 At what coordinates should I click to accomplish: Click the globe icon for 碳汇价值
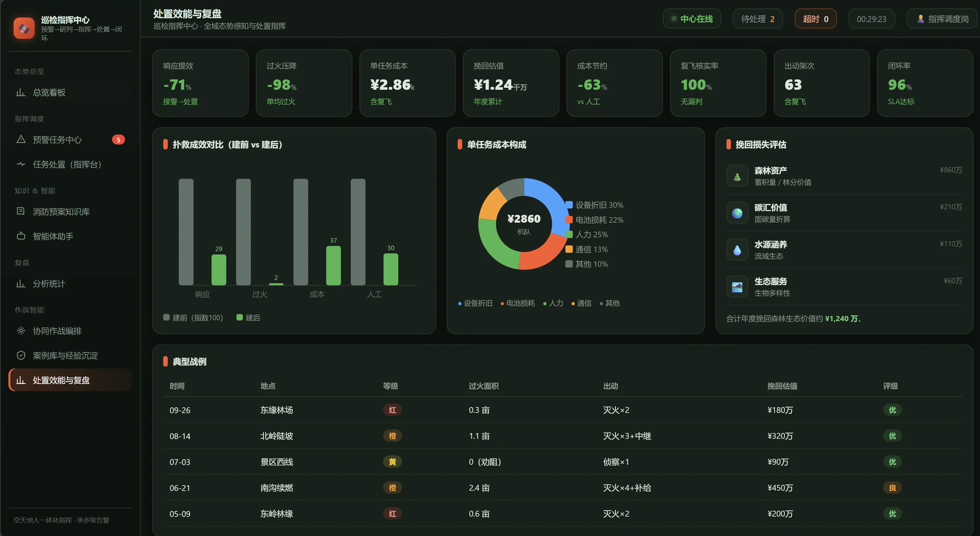[x=737, y=213]
